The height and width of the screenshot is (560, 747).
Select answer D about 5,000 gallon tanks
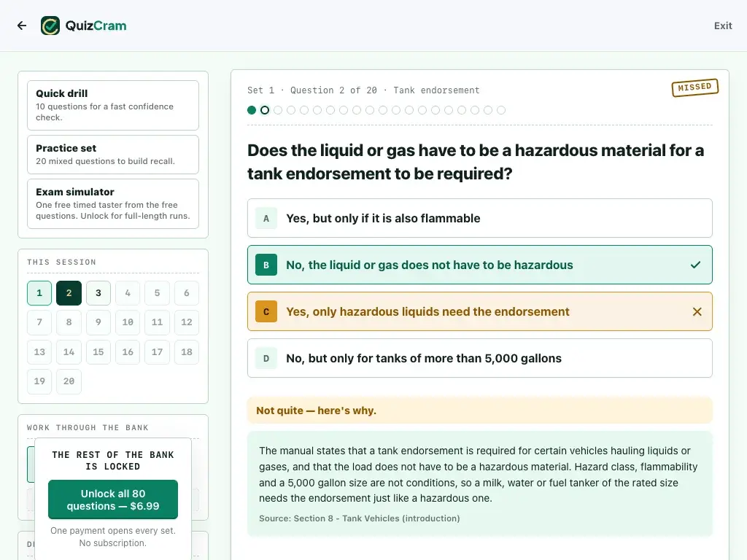pos(480,358)
